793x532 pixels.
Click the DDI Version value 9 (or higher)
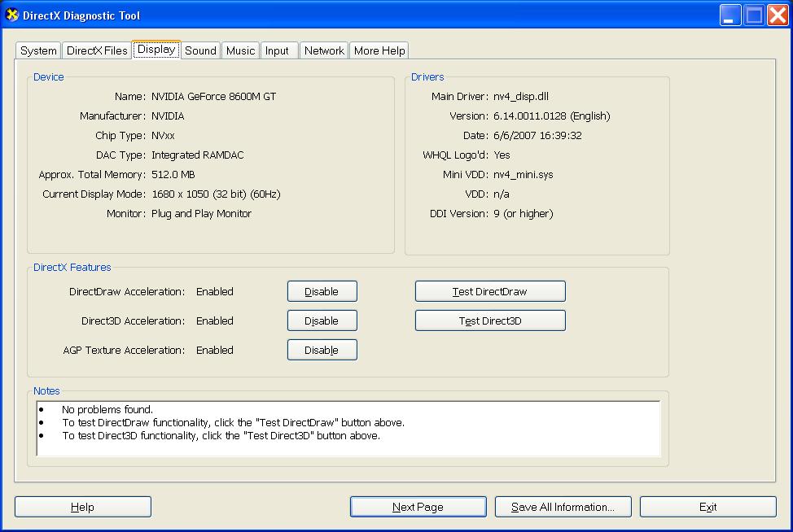coord(524,214)
